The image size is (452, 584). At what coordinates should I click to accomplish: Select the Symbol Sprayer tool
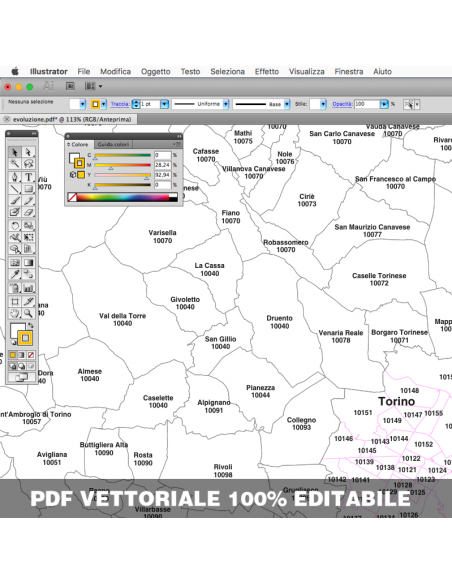coord(15,288)
